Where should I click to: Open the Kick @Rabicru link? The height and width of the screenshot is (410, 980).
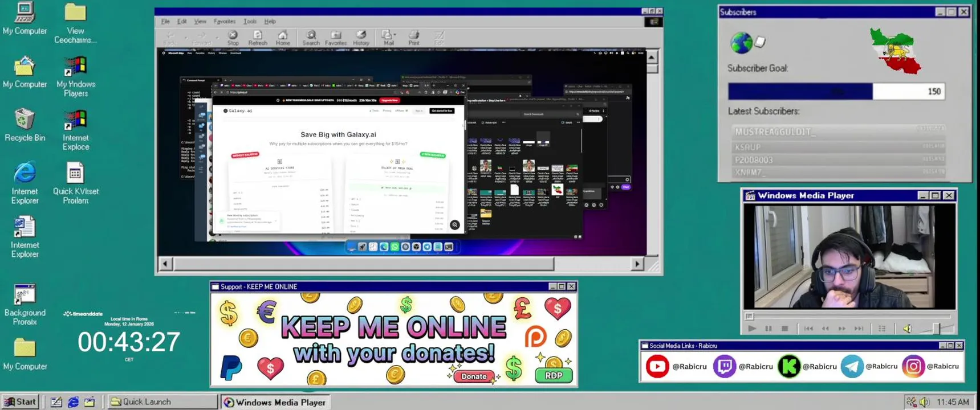(x=807, y=366)
